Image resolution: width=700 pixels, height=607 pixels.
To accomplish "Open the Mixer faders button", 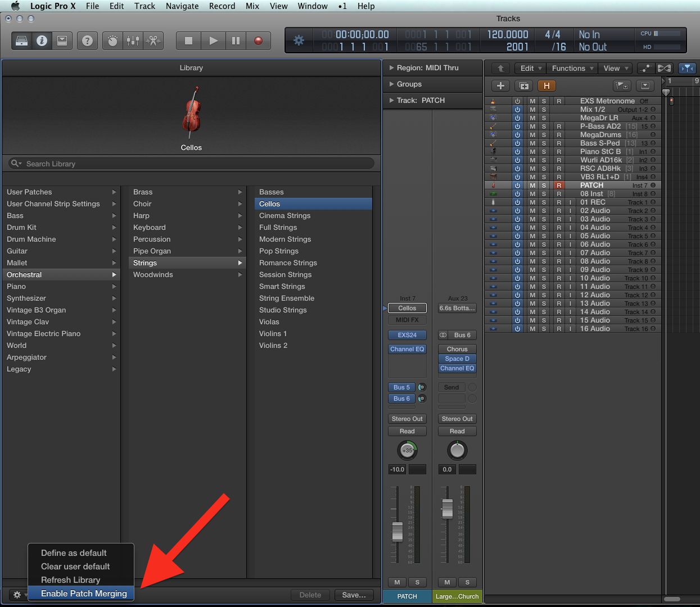I will click(133, 41).
